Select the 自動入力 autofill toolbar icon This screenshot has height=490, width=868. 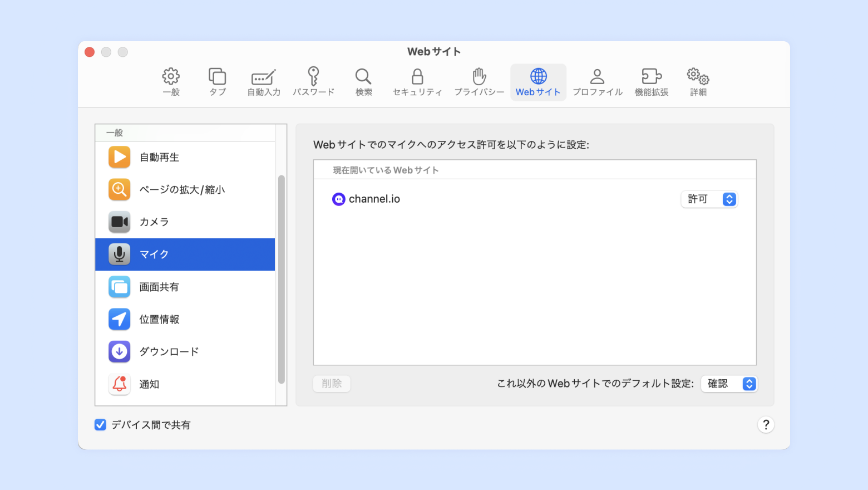(x=264, y=82)
